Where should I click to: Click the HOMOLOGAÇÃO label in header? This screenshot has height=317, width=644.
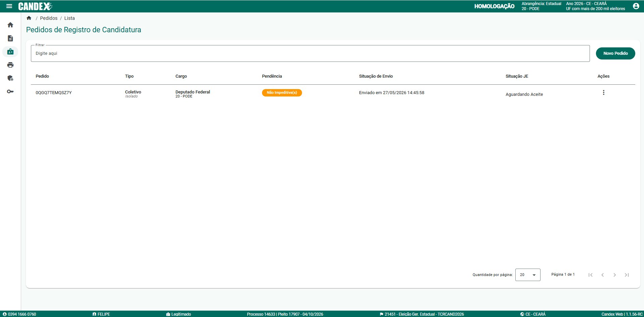(x=494, y=6)
